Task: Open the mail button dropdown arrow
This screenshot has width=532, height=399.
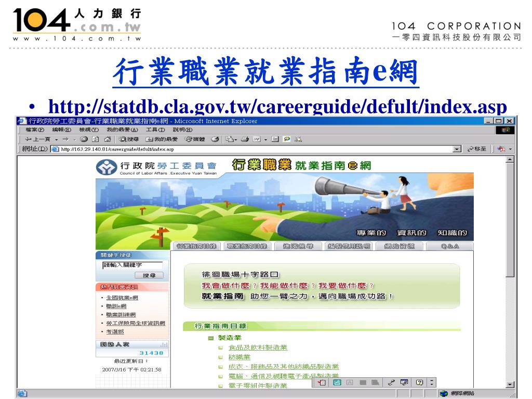Action: coord(236,140)
